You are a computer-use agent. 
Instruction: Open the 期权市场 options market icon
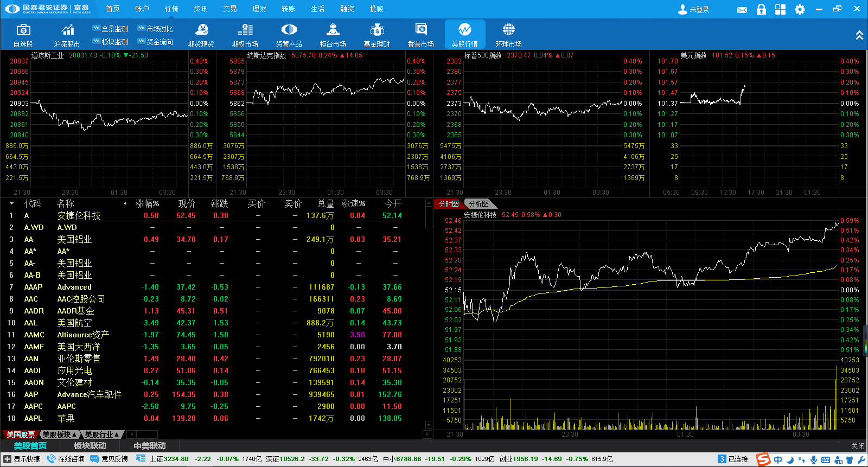(245, 35)
